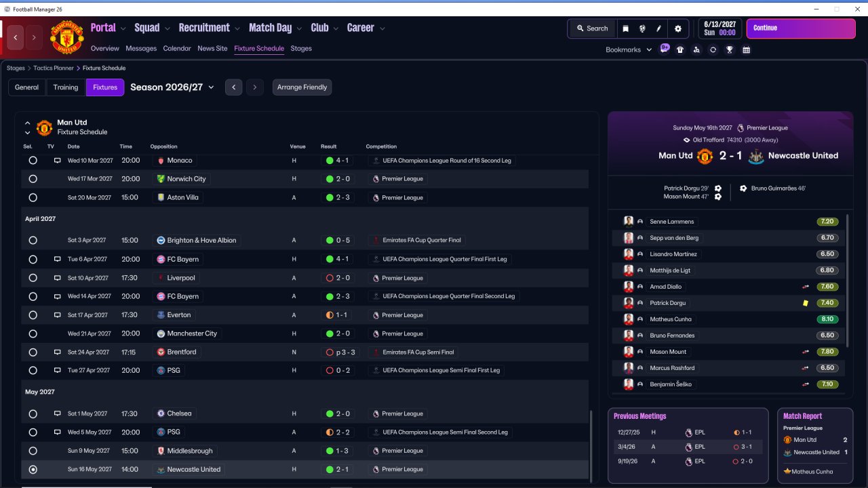
Task: Click the yellow card icon for Patrick Dorgu
Action: [x=806, y=303]
